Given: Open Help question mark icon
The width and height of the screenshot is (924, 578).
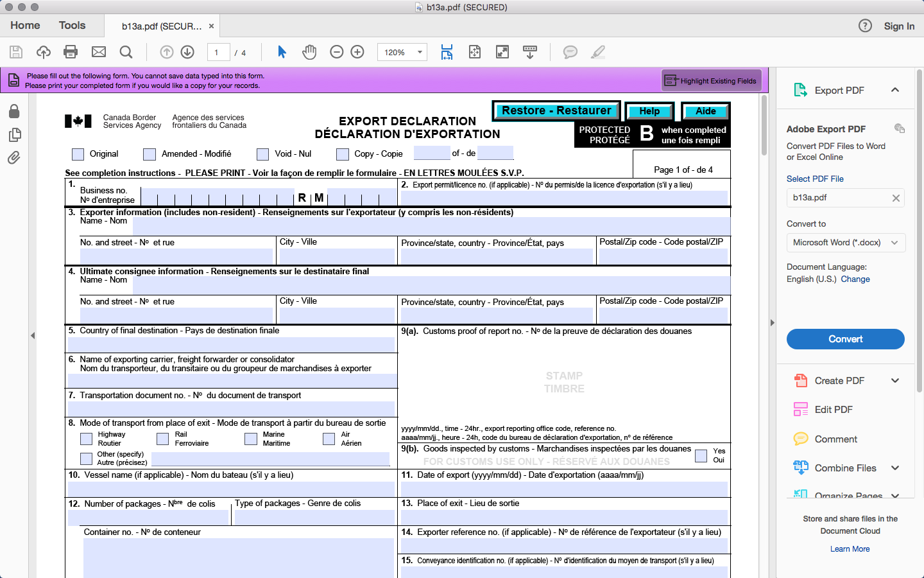Looking at the screenshot, I should [865, 26].
